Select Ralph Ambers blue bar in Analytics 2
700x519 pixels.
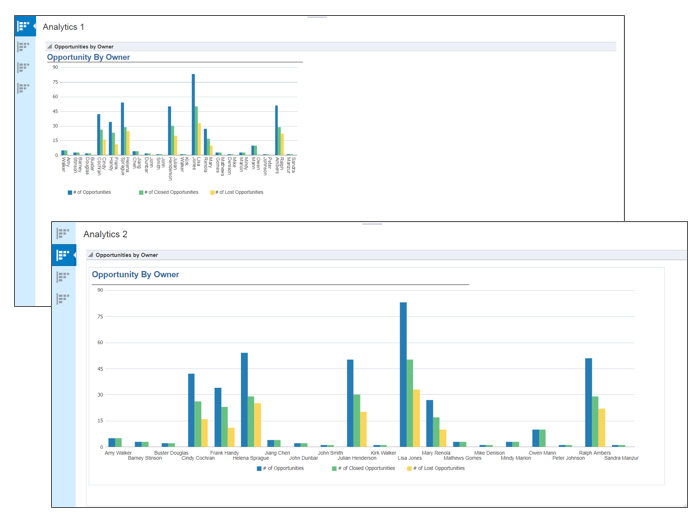click(x=588, y=403)
